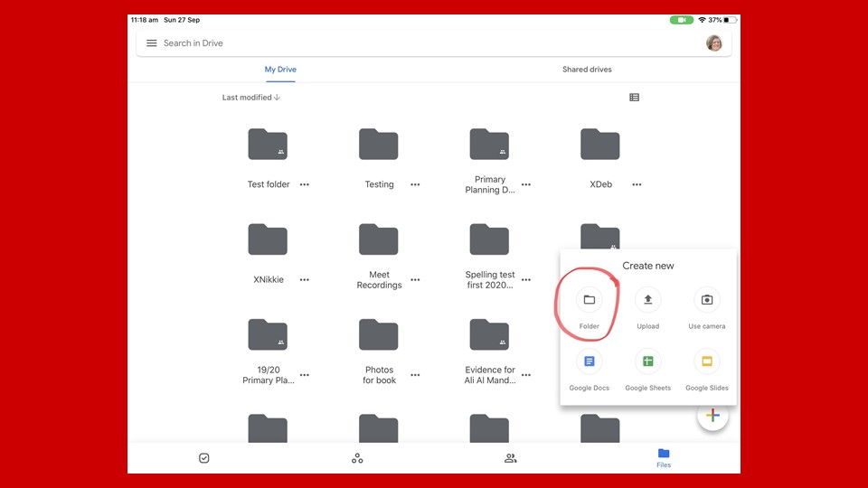Select the My Drive tab

coord(280,70)
